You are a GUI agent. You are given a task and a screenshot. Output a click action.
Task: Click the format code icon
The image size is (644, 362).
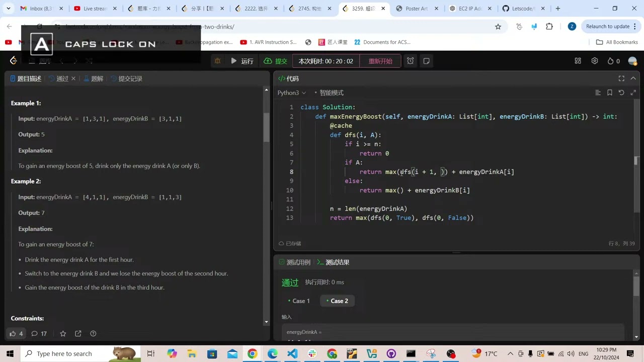tap(598, 93)
